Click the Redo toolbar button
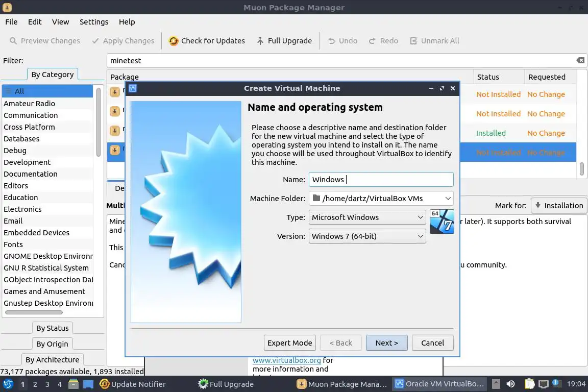This screenshot has width=588, height=392. (383, 40)
